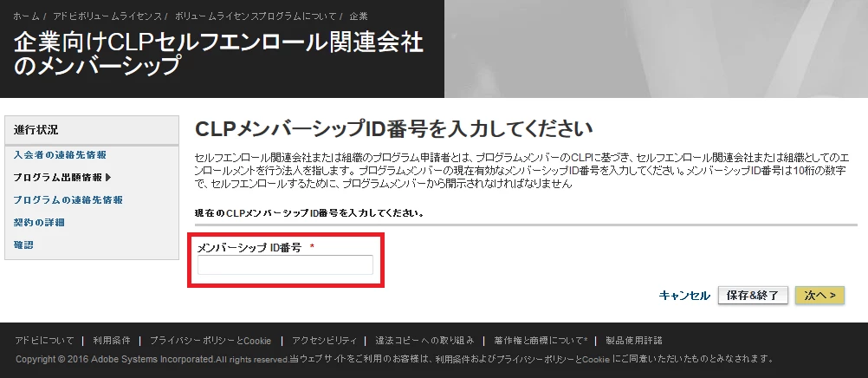Click the CLPメンバーシップID番号を入力してください heading
The width and height of the screenshot is (868, 378).
coord(394,130)
